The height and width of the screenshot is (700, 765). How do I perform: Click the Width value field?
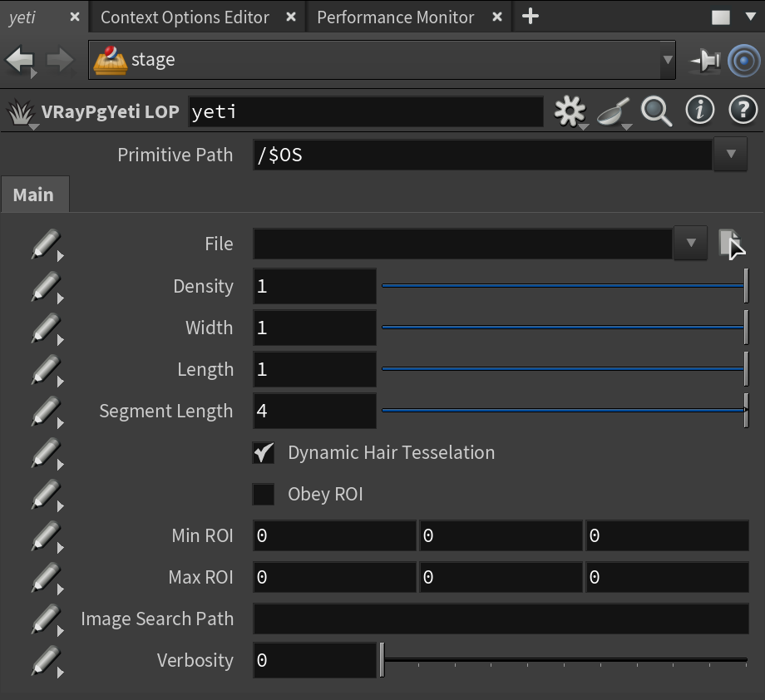pos(314,328)
